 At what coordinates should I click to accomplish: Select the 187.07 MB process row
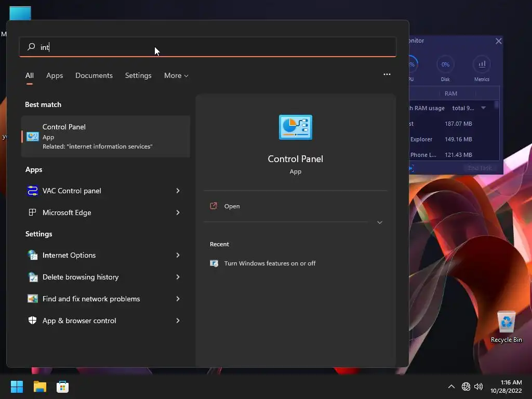(x=451, y=124)
